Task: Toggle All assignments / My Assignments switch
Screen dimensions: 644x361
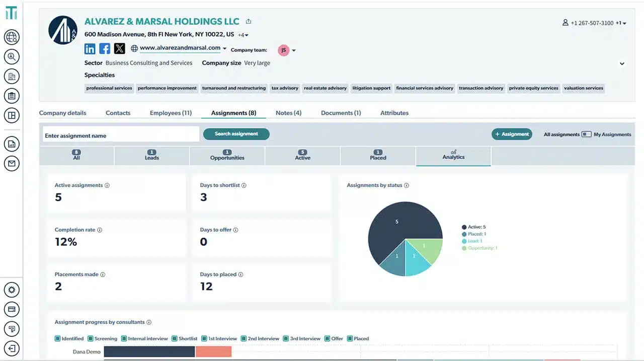Action: tap(586, 134)
